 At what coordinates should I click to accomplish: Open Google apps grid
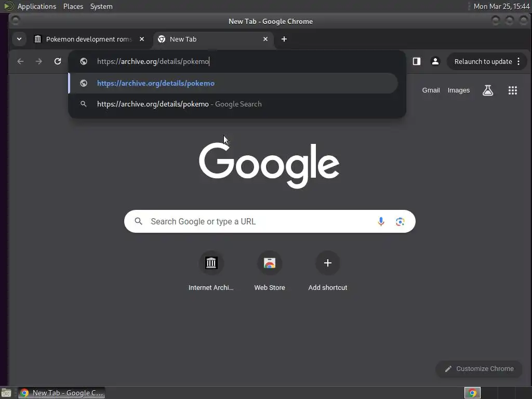(x=513, y=90)
